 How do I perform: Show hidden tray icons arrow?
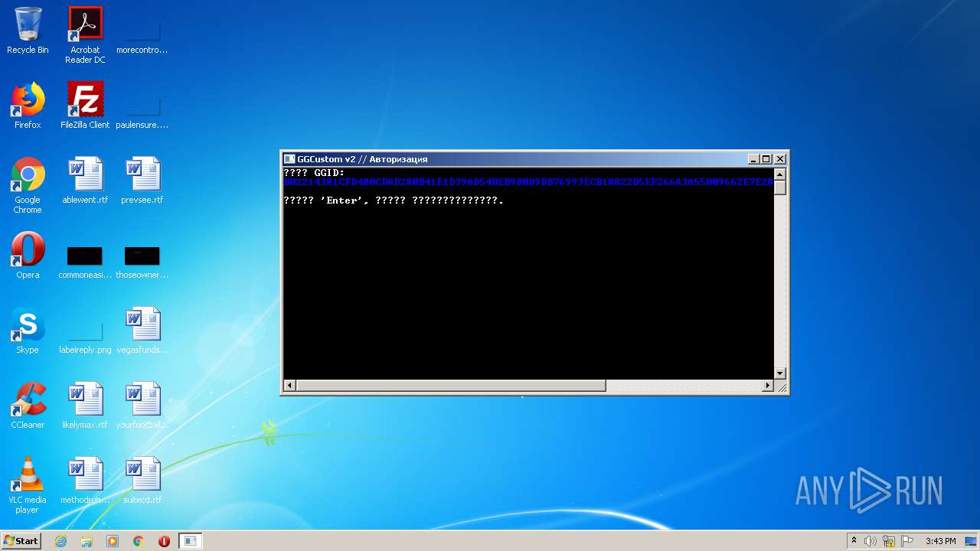click(854, 541)
